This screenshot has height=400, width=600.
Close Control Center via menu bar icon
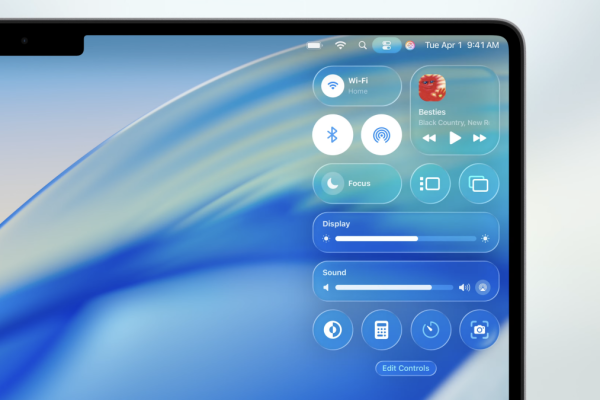coord(386,46)
